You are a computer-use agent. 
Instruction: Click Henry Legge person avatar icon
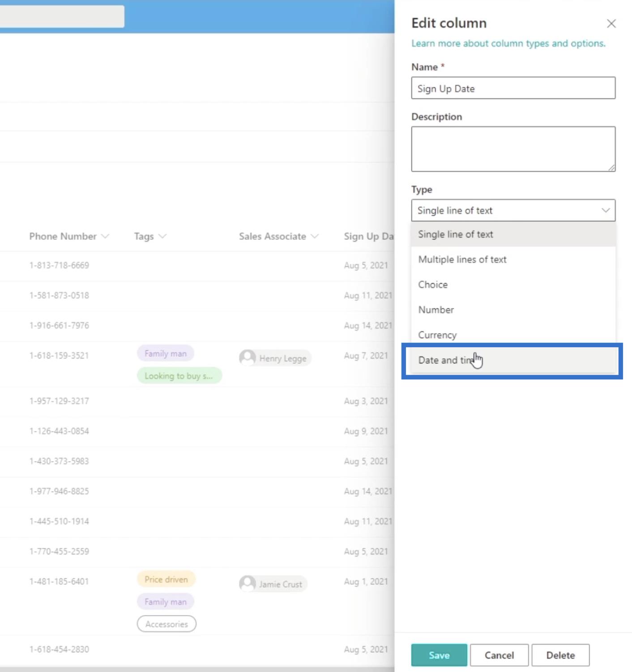(247, 358)
